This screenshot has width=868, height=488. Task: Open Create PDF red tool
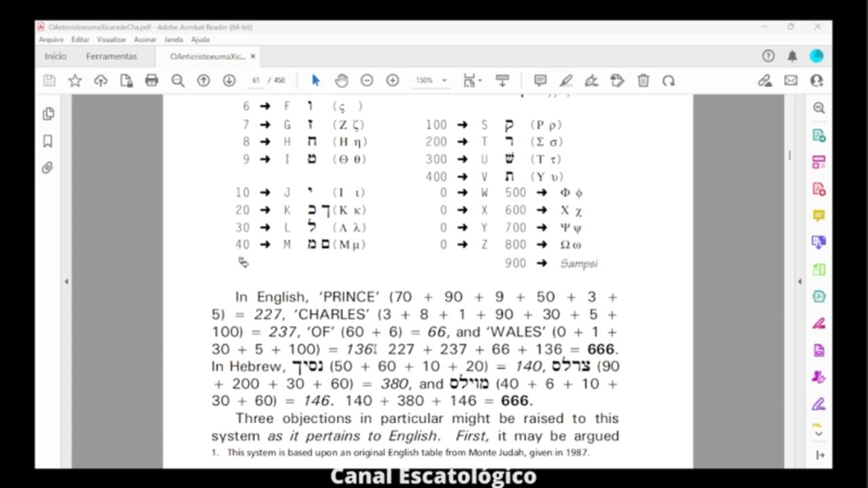tap(819, 189)
